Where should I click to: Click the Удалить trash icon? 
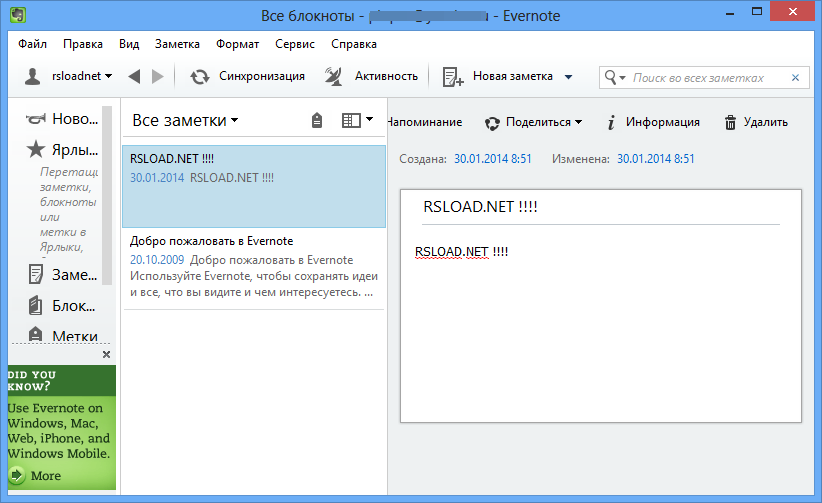tap(730, 122)
